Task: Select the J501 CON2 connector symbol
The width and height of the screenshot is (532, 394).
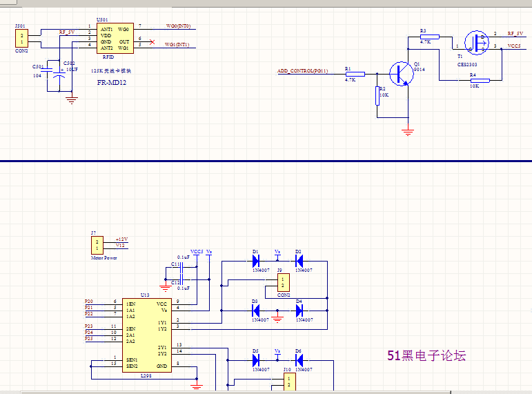Action: (x=21, y=39)
